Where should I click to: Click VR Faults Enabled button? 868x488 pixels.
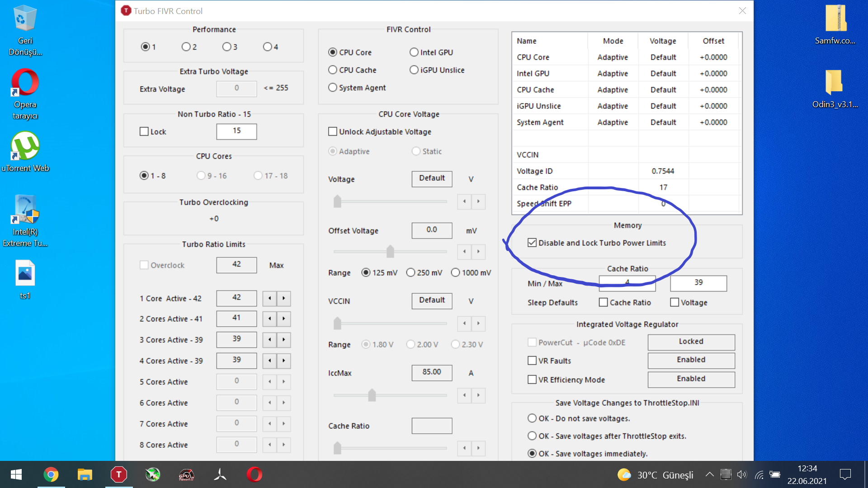coord(691,360)
